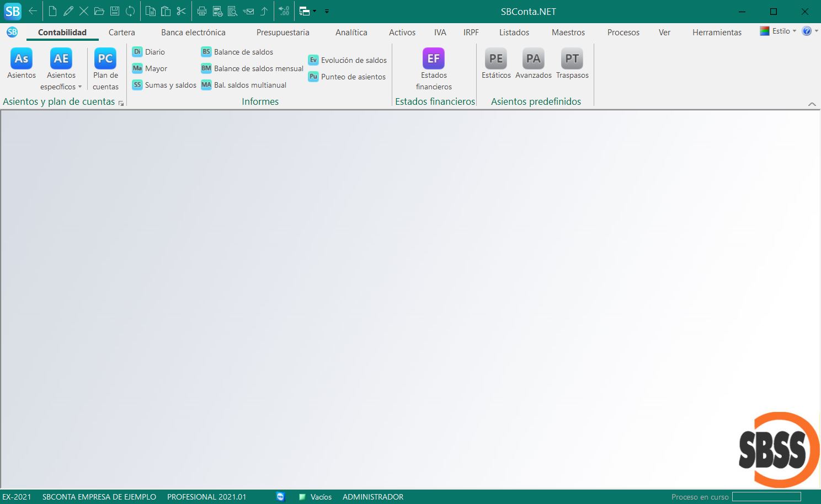This screenshot has height=504, width=821.
Task: Click the save diskette icon
Action: 115,11
